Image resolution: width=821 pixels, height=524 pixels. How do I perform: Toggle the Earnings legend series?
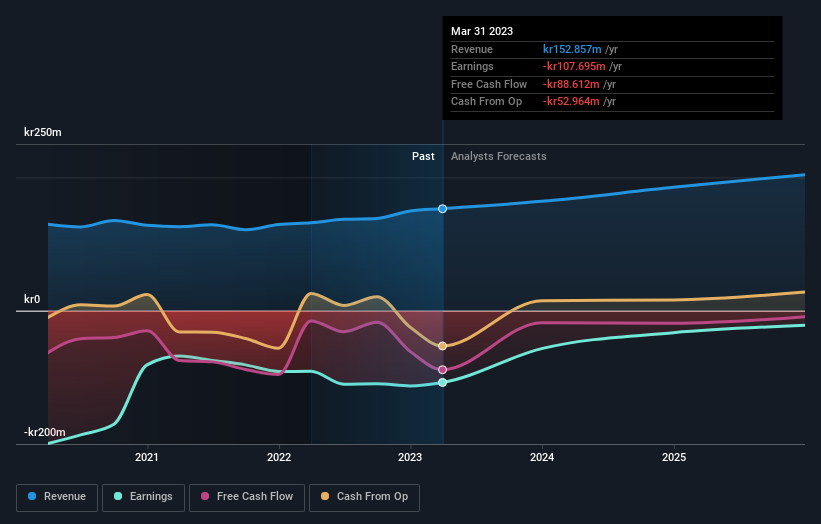tap(143, 497)
